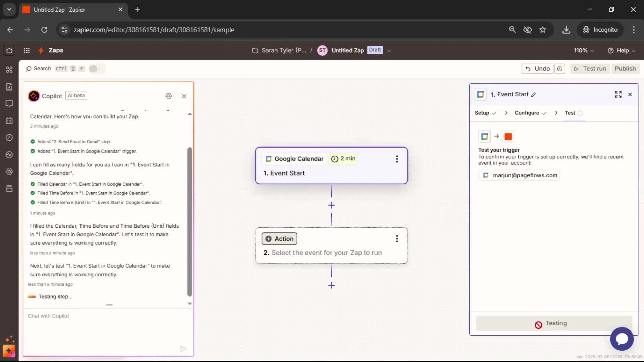This screenshot has width=644, height=362.
Task: Select the Untitled Zap browser tab
Action: click(72, 10)
